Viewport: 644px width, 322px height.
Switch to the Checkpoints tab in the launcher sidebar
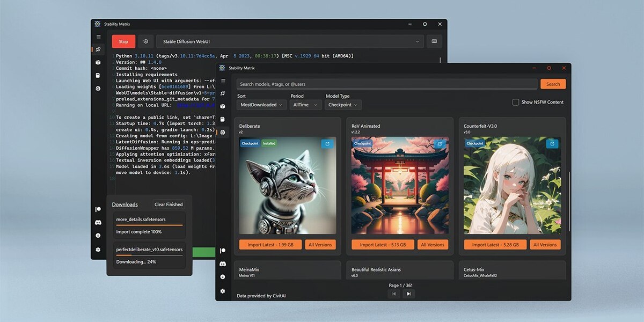(x=98, y=75)
